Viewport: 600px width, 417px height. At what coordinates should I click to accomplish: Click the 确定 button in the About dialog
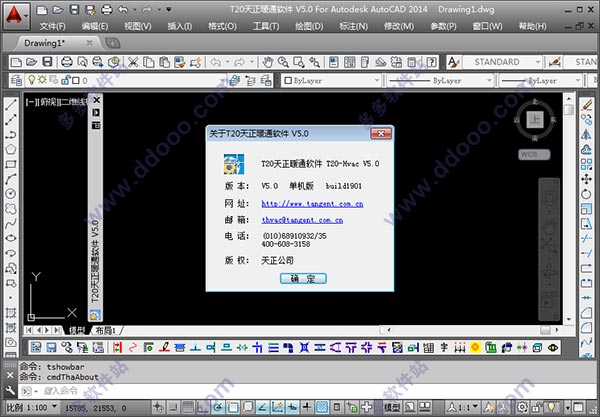pyautogui.click(x=303, y=277)
